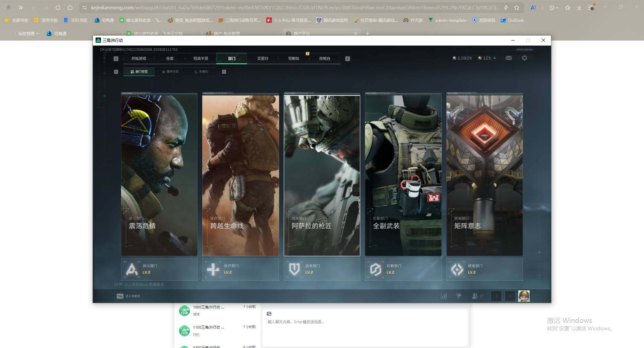Image resolution: width=644 pixels, height=348 pixels.
Task: Open the in-game mail envelope
Action: click(x=509, y=58)
